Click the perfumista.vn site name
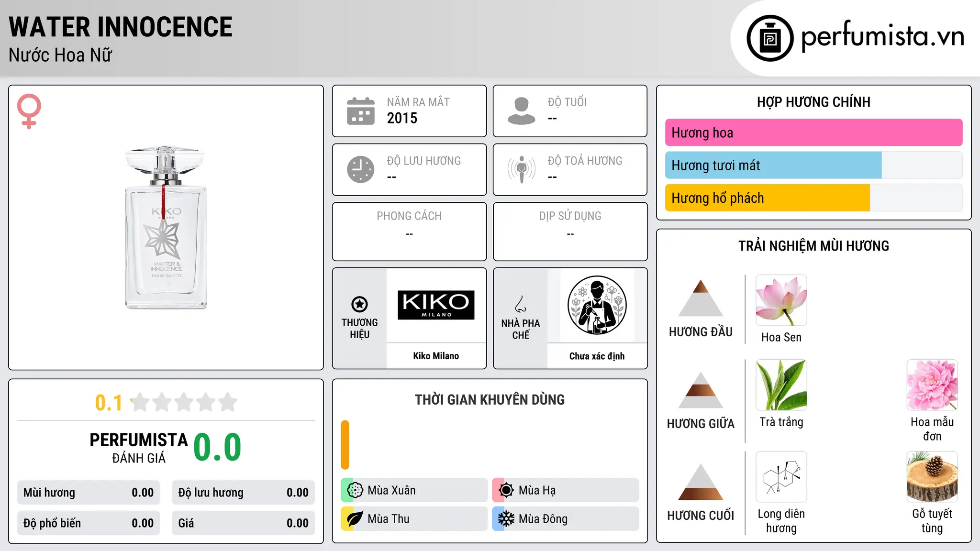Screen dimensions: 980x551 coord(882,37)
